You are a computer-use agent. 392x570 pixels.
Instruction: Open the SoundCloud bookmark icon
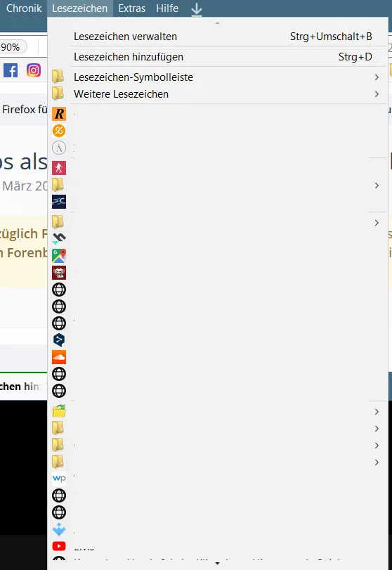click(59, 357)
